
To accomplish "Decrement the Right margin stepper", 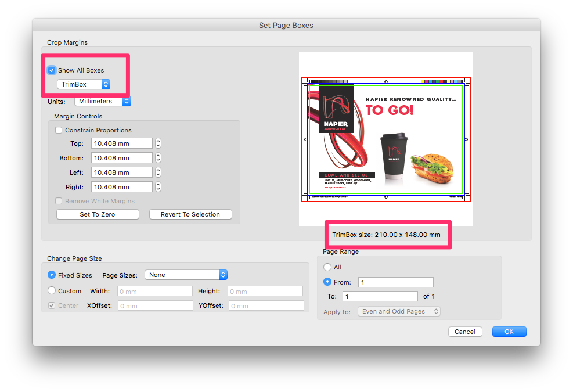I will click(x=157, y=189).
